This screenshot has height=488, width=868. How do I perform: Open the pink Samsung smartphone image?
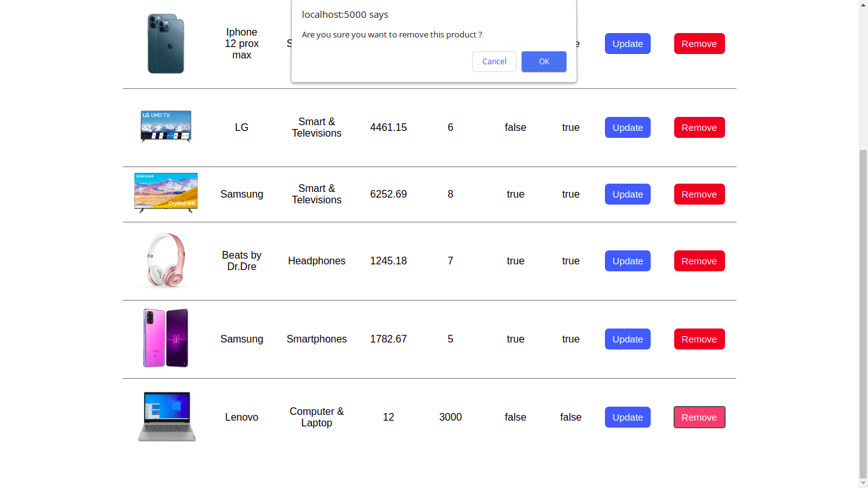[x=166, y=338]
